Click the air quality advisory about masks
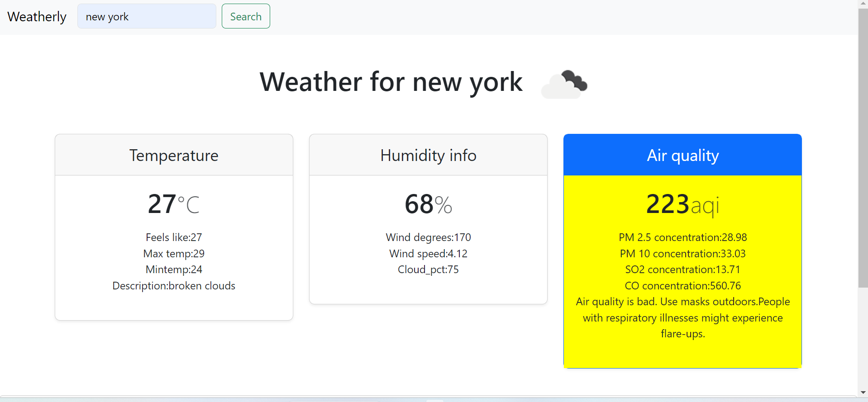This screenshot has width=868, height=402. pyautogui.click(x=682, y=317)
